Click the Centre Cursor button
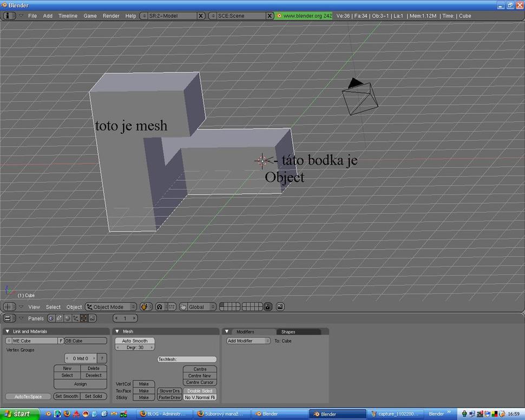The image size is (525, 420). coord(200,382)
